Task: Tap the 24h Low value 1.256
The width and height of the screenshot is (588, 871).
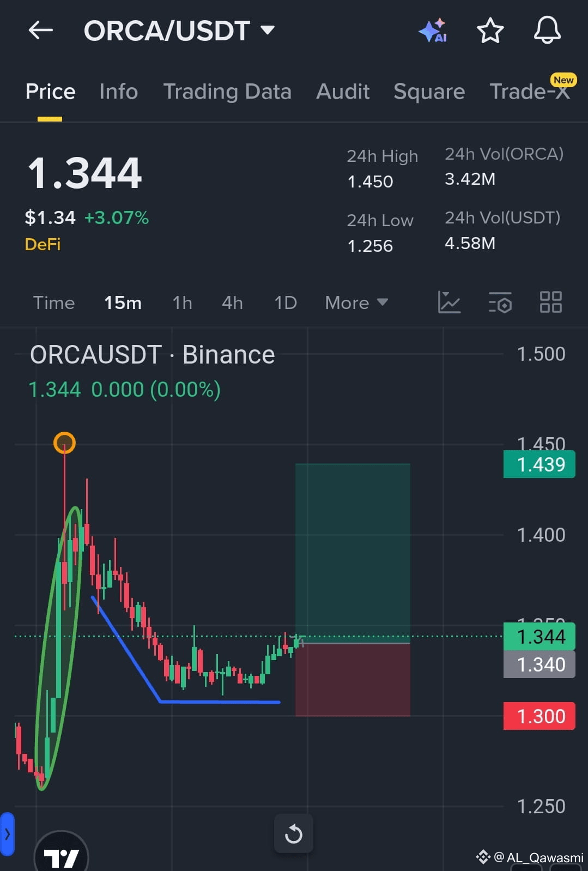Action: 370,246
